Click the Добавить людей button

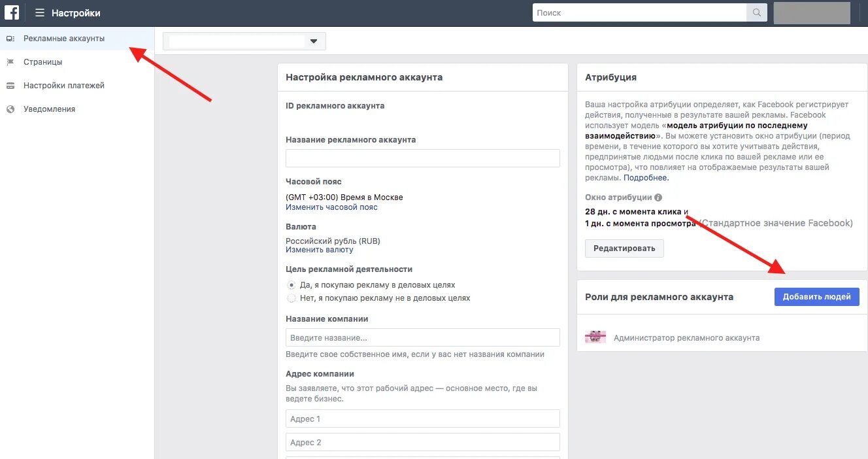(817, 297)
